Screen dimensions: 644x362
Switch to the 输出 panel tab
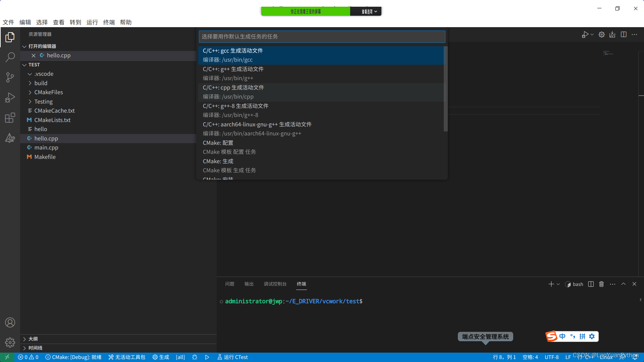249,284
